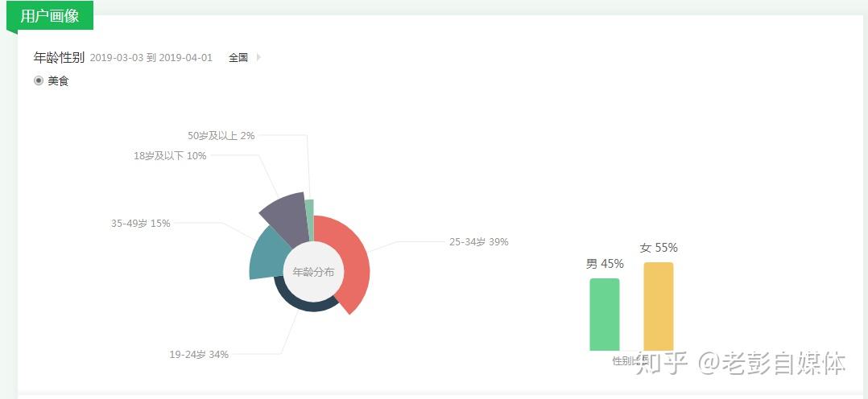Click the 年龄性别 section title
Screen dimensions: 868x399
[x=59, y=57]
